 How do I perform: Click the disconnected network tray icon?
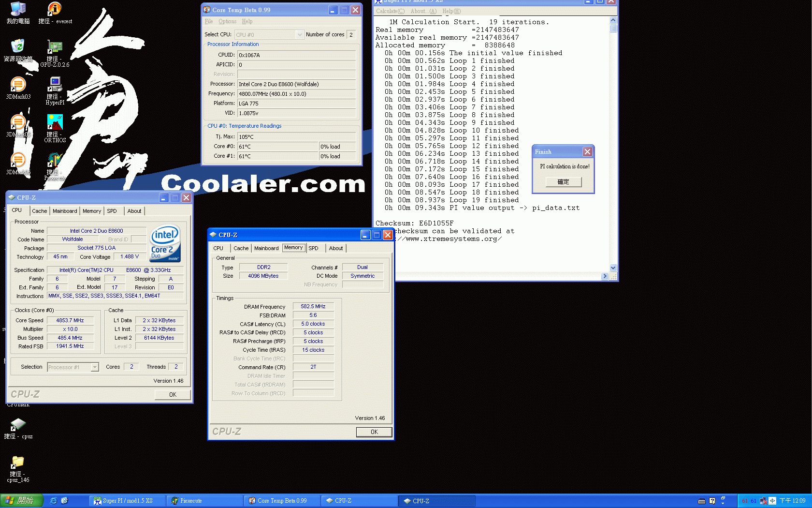coord(763,501)
